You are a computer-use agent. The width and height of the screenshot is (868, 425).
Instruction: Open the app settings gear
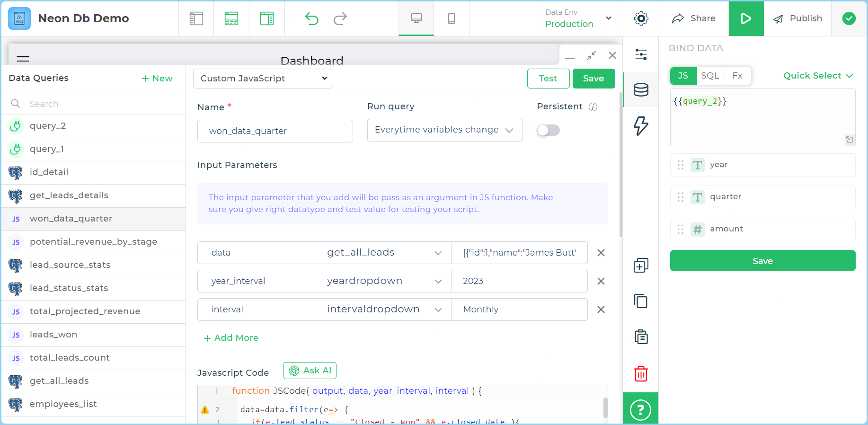click(x=641, y=18)
